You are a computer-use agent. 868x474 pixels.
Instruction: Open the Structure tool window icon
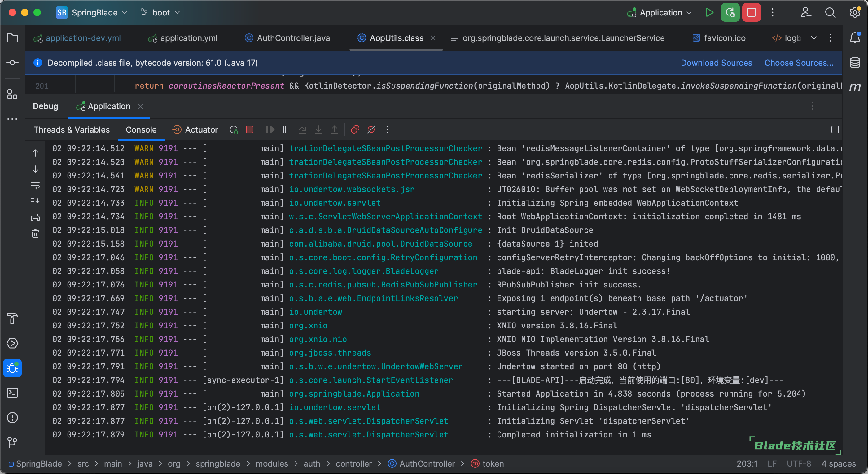pyautogui.click(x=12, y=94)
